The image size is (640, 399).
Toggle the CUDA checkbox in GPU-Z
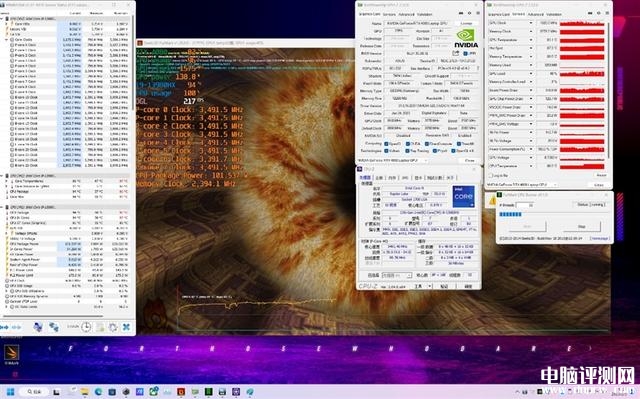click(407, 144)
